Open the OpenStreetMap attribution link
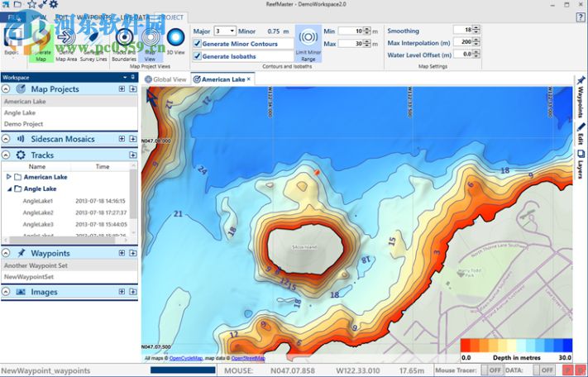 pyautogui.click(x=247, y=358)
